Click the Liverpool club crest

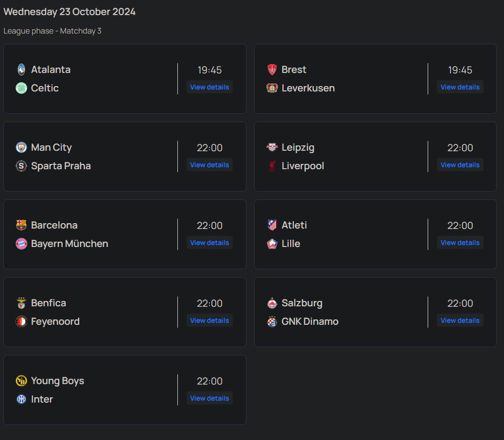pos(272,166)
